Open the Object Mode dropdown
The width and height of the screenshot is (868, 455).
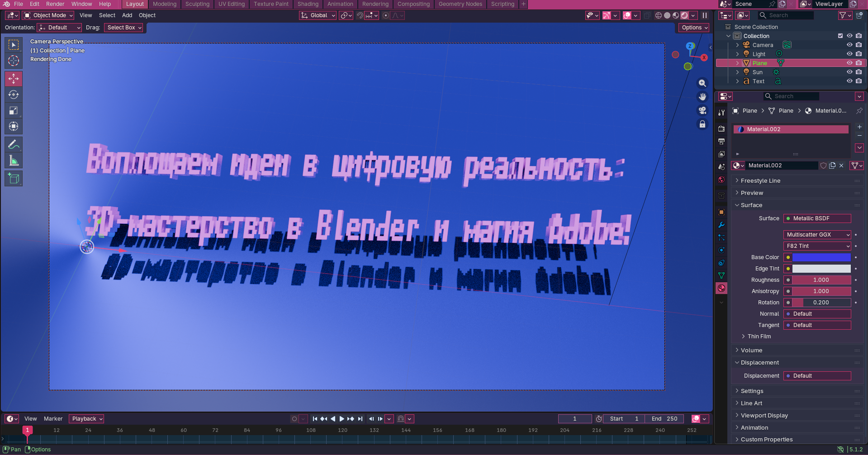(x=48, y=15)
